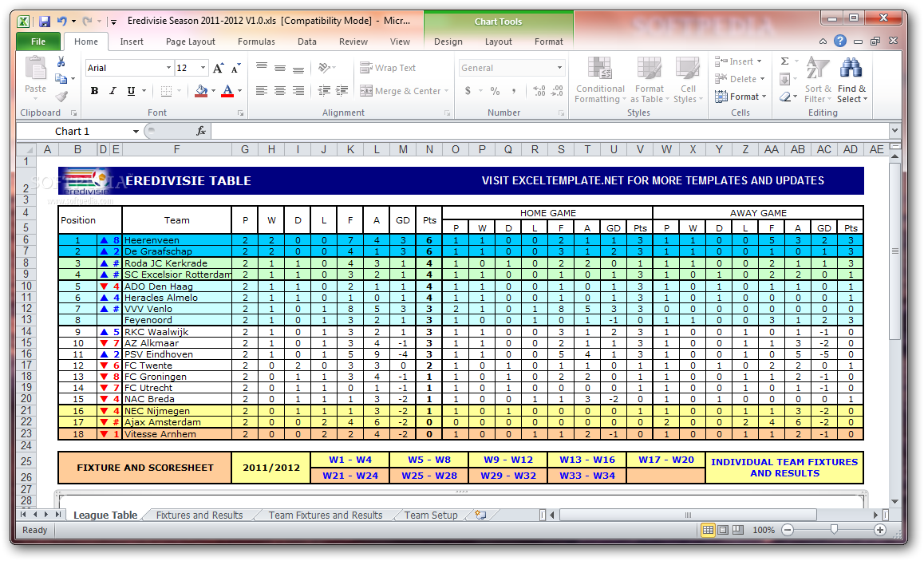
Task: Click the W1 - W4 fixture link
Action: 350,460
